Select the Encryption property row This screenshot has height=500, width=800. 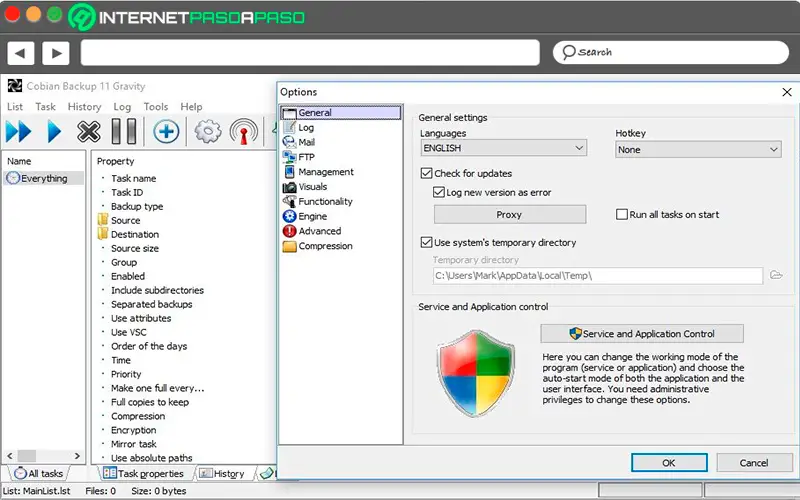[134, 430]
